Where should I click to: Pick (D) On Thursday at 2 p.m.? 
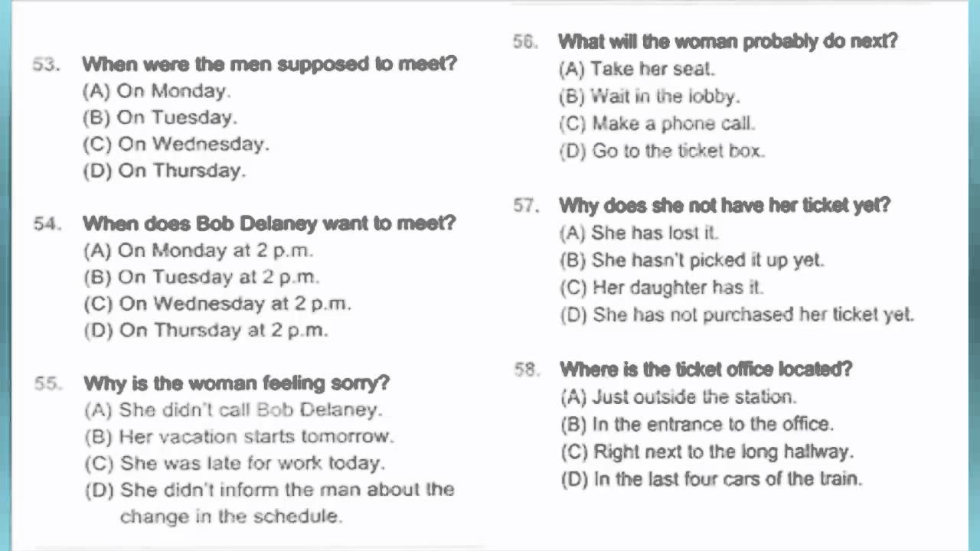coord(206,331)
